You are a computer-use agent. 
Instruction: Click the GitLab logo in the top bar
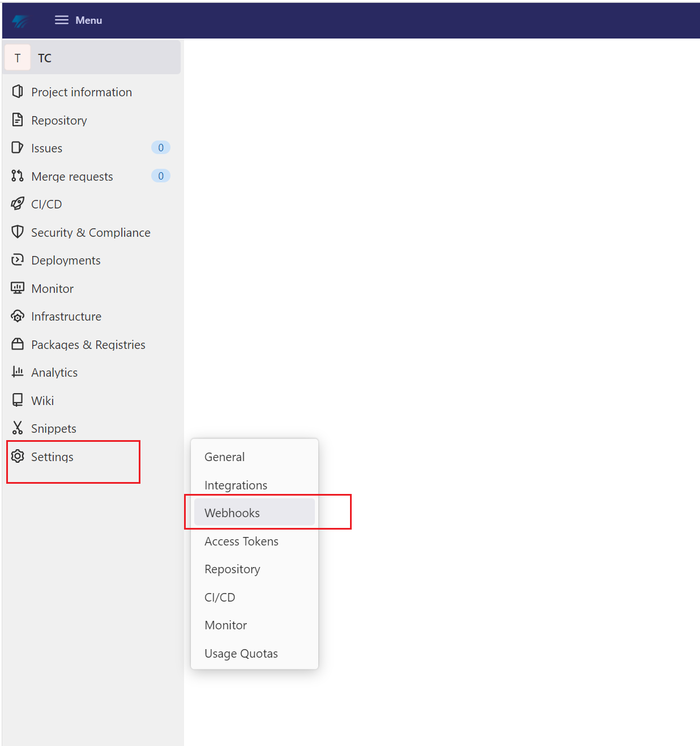pyautogui.click(x=20, y=20)
